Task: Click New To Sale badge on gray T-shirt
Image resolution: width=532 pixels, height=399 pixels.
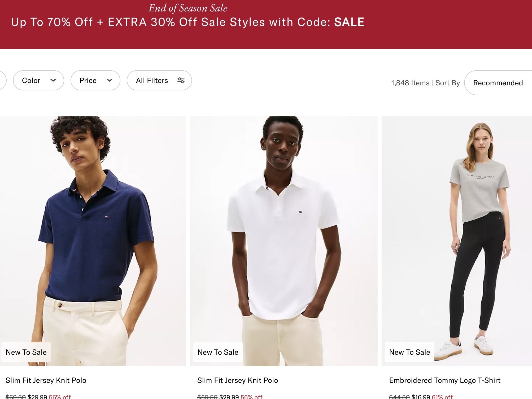Action: [409, 352]
